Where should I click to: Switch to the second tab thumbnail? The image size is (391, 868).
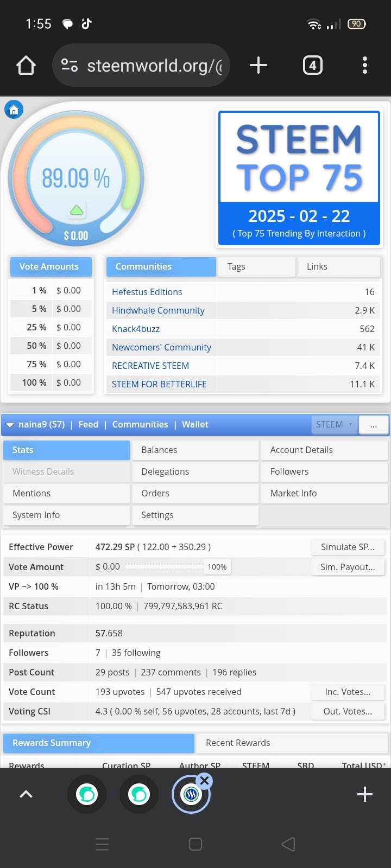click(139, 794)
